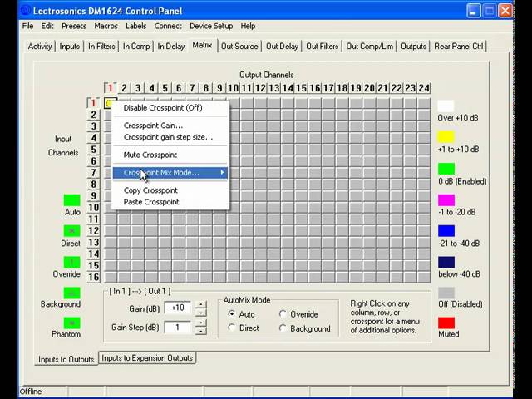The height and width of the screenshot is (399, 532).
Task: Decrease Gain Step (dB) with down stepper
Action: 201,331
